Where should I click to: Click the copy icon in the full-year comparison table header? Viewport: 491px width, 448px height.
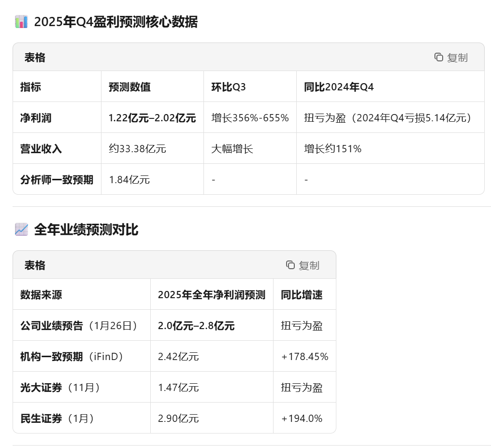click(x=290, y=265)
